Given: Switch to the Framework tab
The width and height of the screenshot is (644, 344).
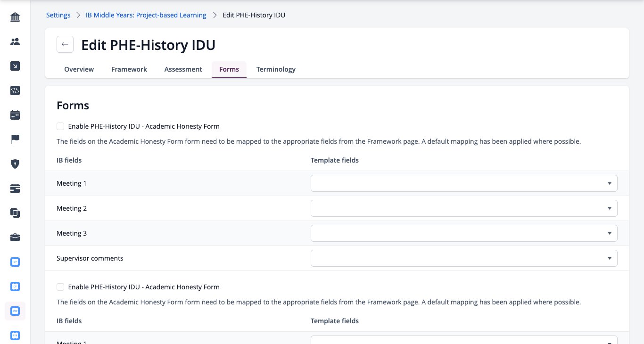Looking at the screenshot, I should [x=129, y=69].
